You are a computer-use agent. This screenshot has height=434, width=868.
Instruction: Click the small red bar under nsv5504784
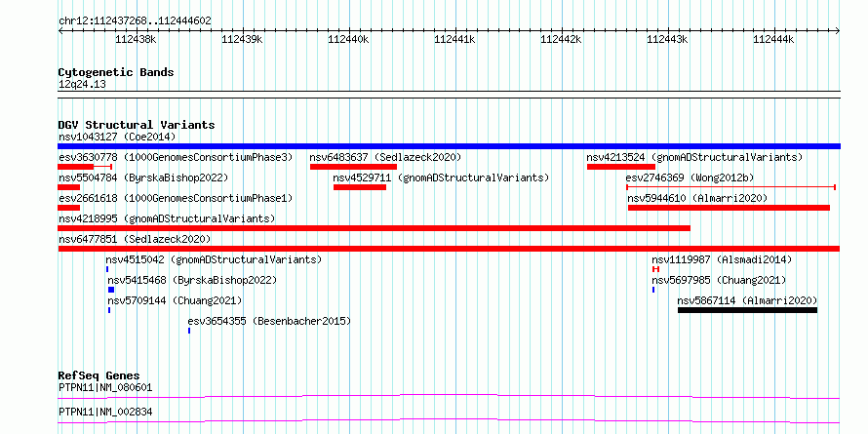pos(68,187)
